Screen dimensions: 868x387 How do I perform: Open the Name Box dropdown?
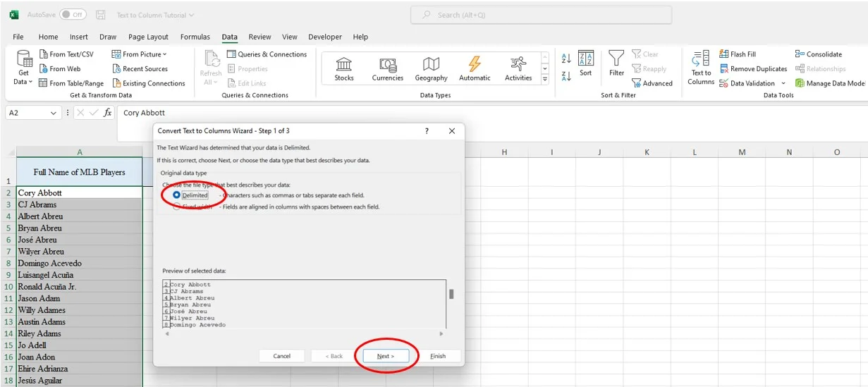pos(54,113)
